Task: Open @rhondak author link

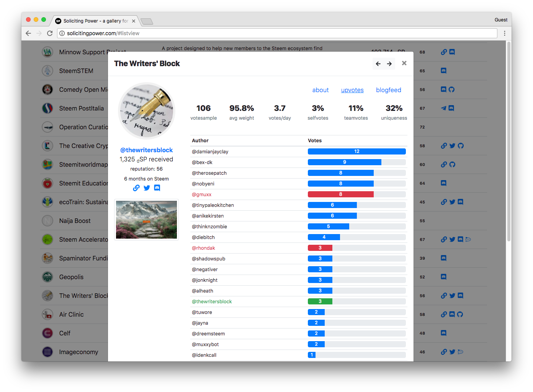Action: (x=204, y=248)
